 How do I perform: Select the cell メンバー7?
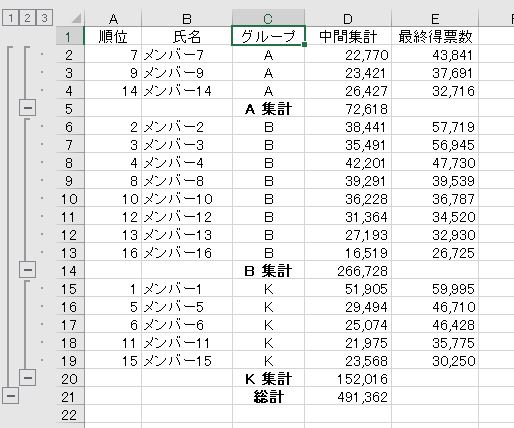click(x=187, y=54)
